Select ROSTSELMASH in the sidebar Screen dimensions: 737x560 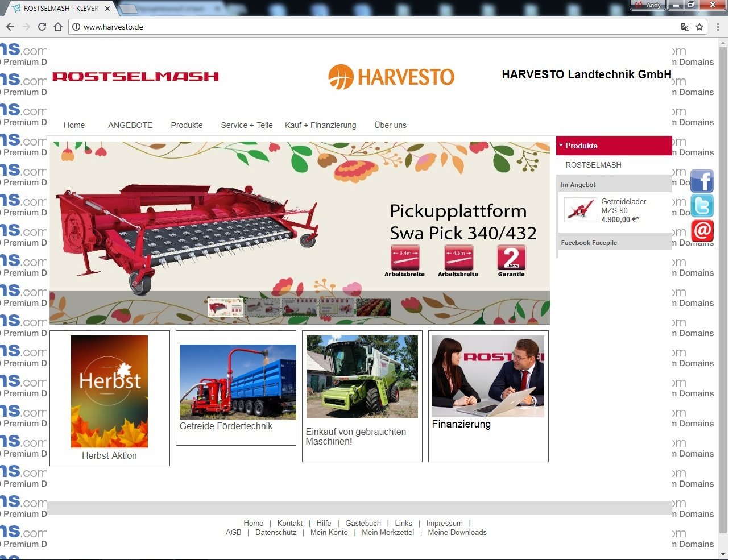tap(593, 165)
